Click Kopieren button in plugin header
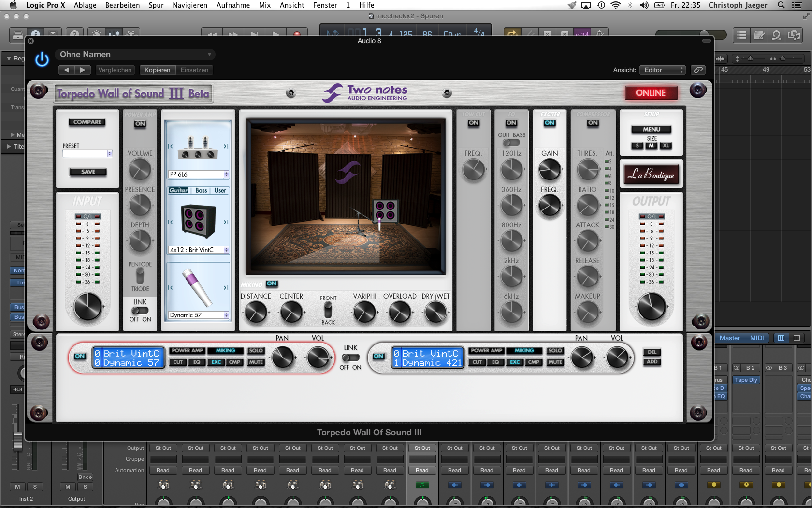812x508 pixels. pos(157,70)
